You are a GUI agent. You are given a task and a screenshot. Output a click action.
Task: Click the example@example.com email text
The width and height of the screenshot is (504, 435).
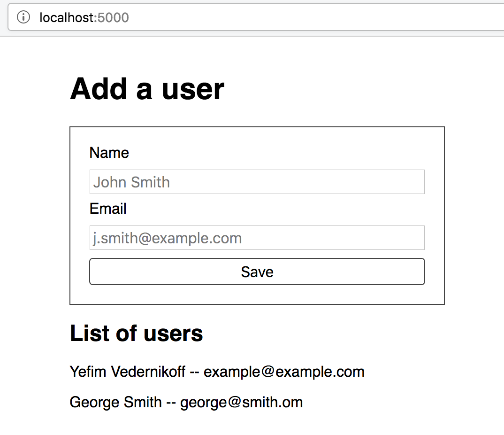point(284,372)
